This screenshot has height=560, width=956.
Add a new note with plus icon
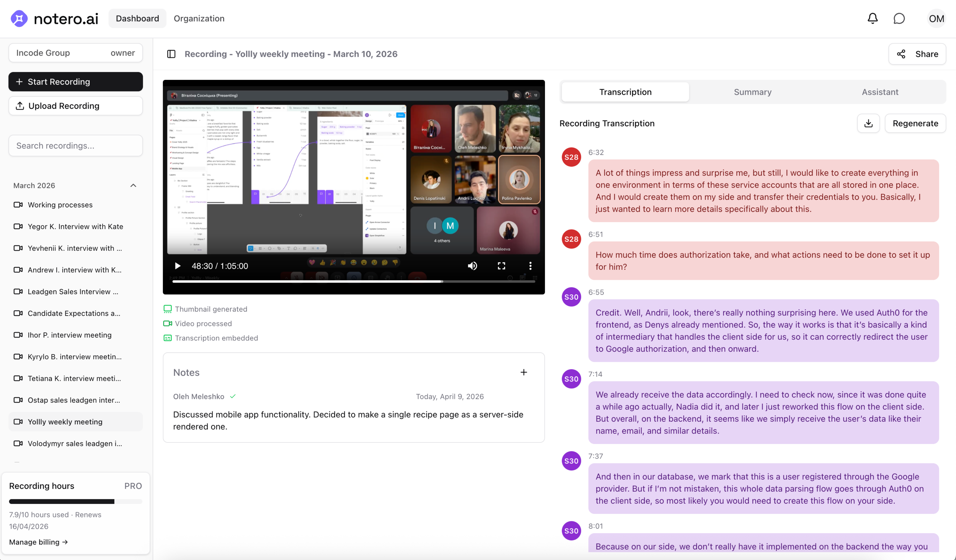point(524,372)
